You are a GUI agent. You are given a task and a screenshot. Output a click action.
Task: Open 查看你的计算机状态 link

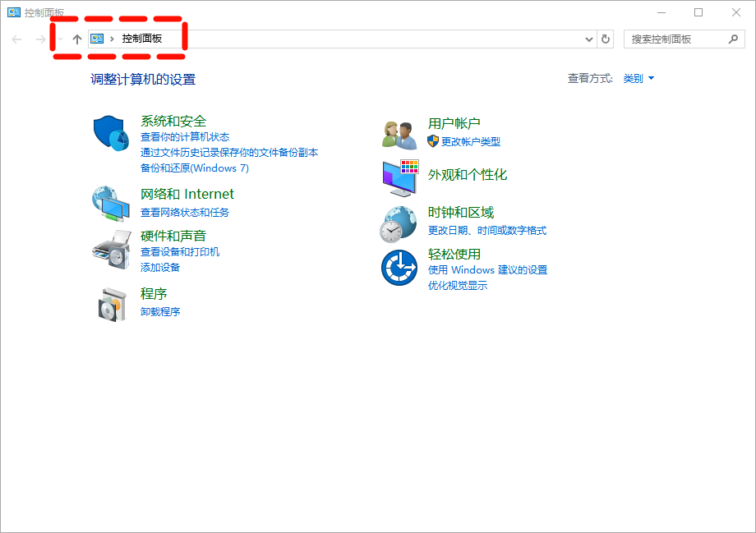click(185, 137)
